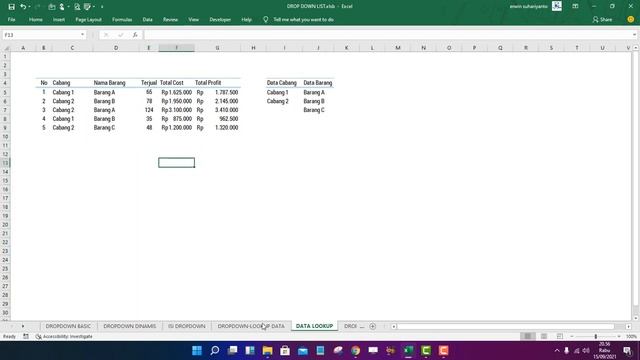
Task: Switch to DROPDOWN DINAMIS sheet
Action: [129, 326]
